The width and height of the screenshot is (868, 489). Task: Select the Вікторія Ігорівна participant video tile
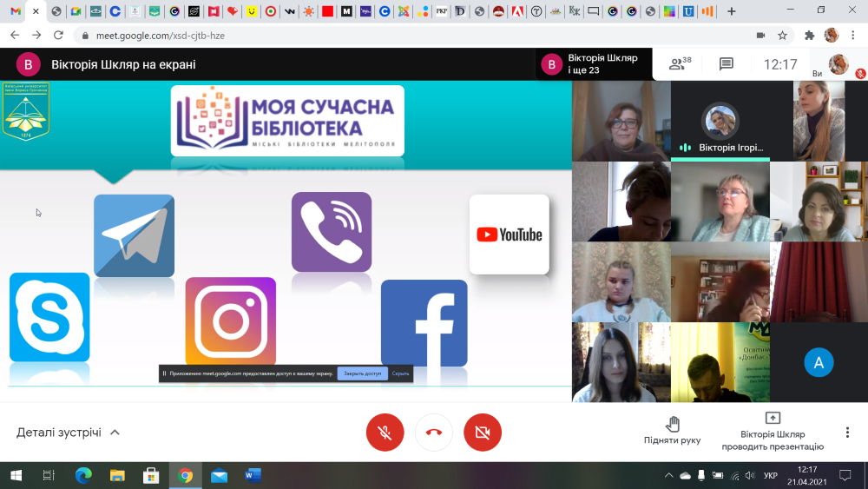(720, 122)
